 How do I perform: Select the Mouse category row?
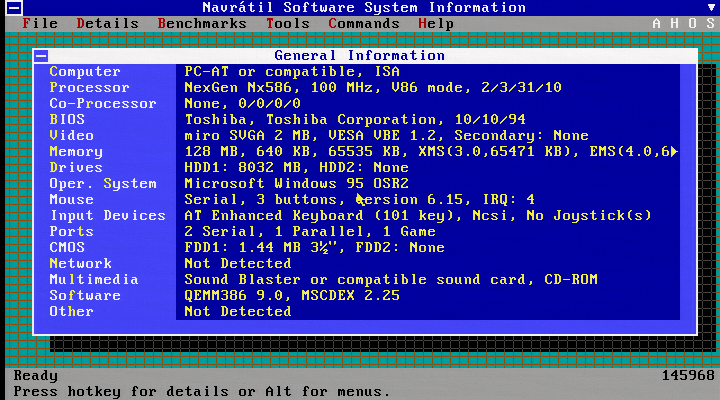click(72, 200)
